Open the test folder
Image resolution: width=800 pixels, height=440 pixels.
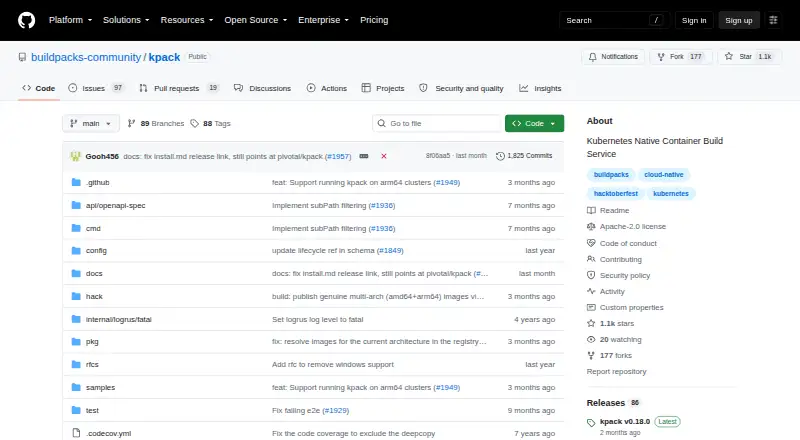click(92, 410)
